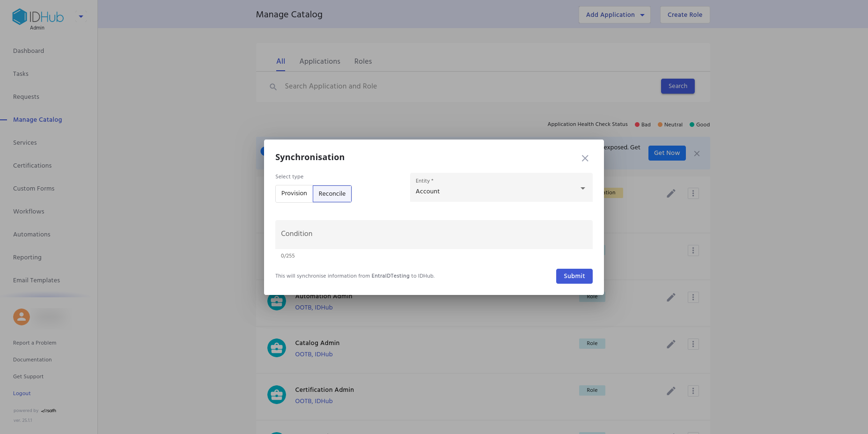Screen dimensions: 868x434
Task: Open three-dot menu for Certification Admin
Action: (693, 391)
